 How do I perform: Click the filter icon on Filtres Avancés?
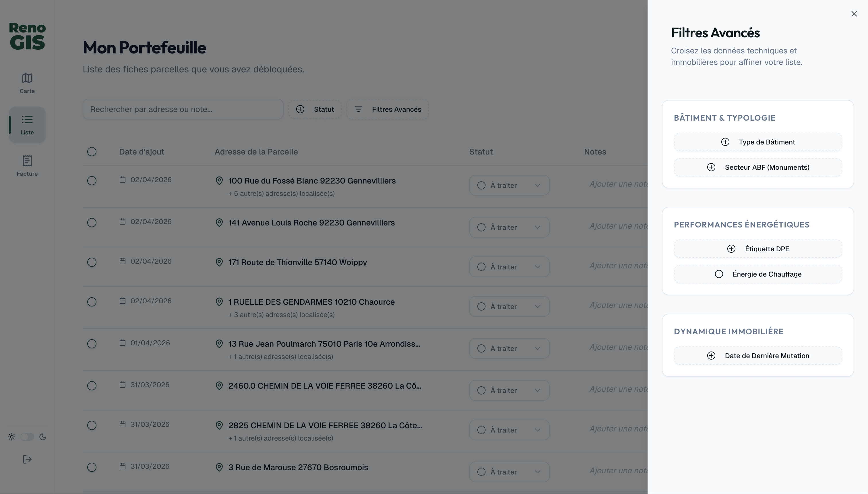click(359, 109)
